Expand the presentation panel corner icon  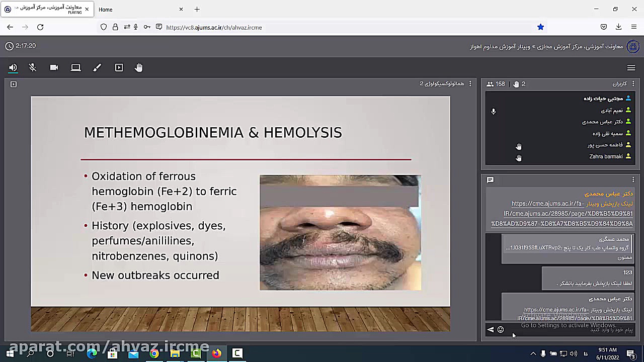[14, 84]
